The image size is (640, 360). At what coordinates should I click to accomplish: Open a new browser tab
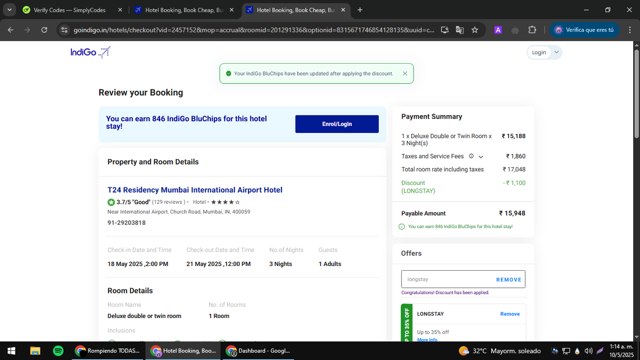click(x=360, y=10)
